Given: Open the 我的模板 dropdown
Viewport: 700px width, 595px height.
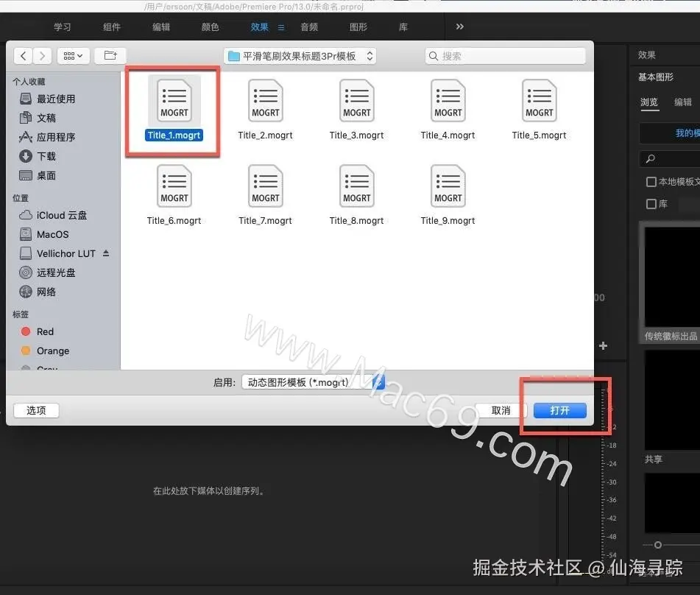Looking at the screenshot, I should pos(670,133).
